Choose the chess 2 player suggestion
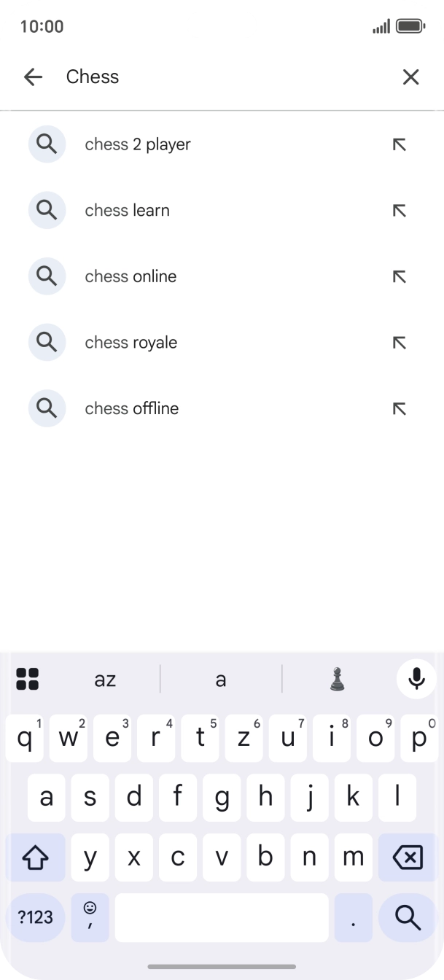444x980 pixels. point(138,144)
